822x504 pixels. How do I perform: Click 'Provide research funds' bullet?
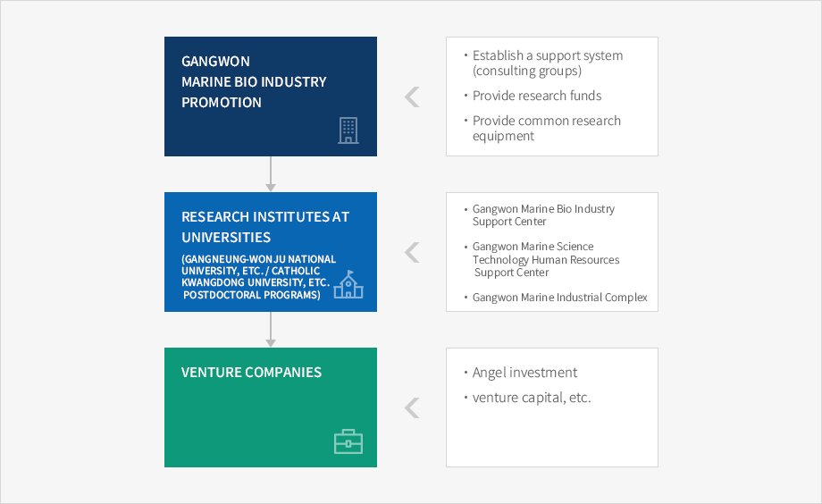[x=537, y=96]
